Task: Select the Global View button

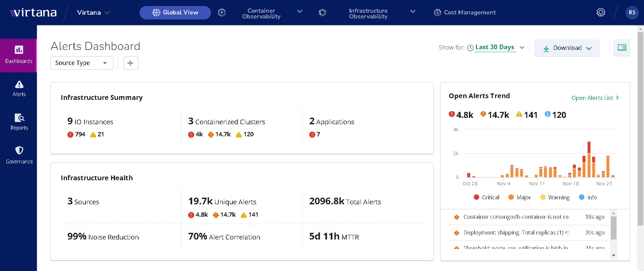Action: [x=175, y=13]
